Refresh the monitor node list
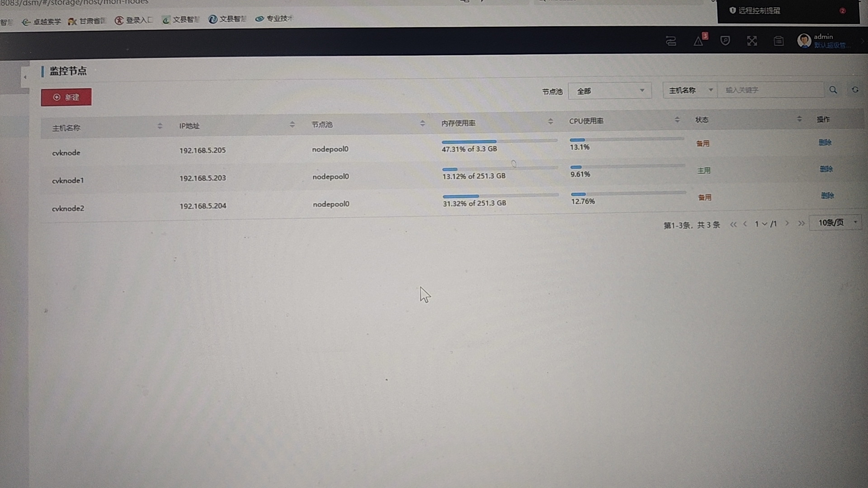The image size is (868, 488). 855,90
